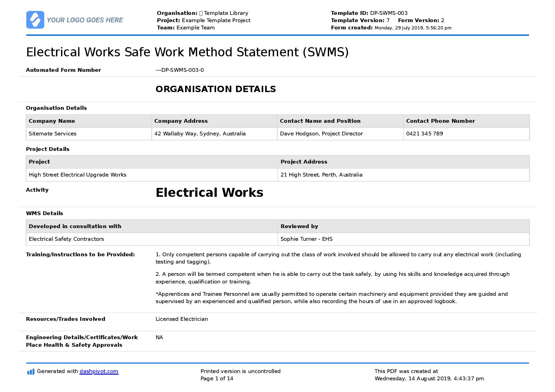This screenshot has width=555, height=392.
Task: Open the dashpivot.com link
Action: click(99, 371)
